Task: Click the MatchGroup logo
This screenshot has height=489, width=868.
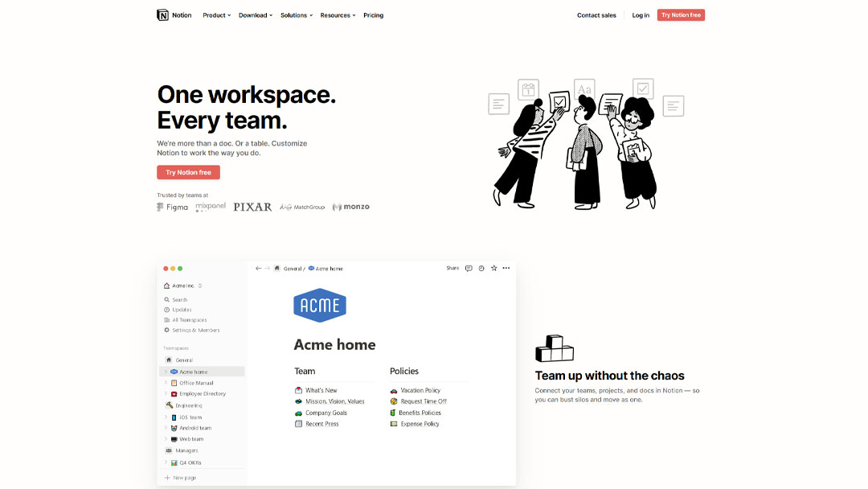Action: tap(302, 208)
